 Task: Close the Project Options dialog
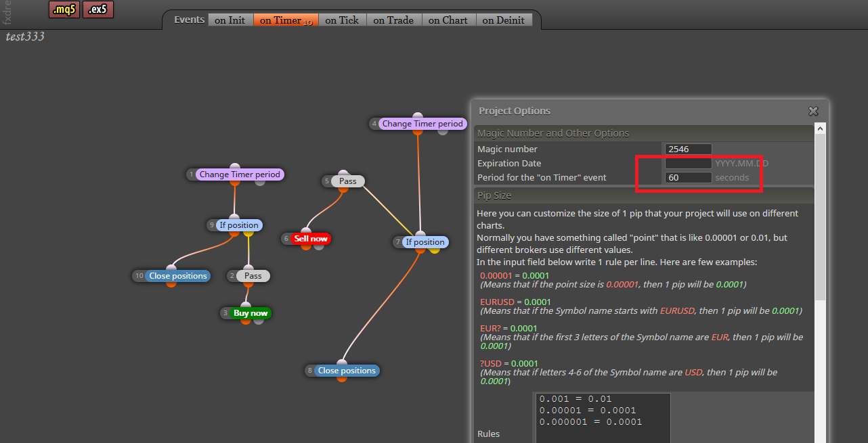(x=813, y=111)
